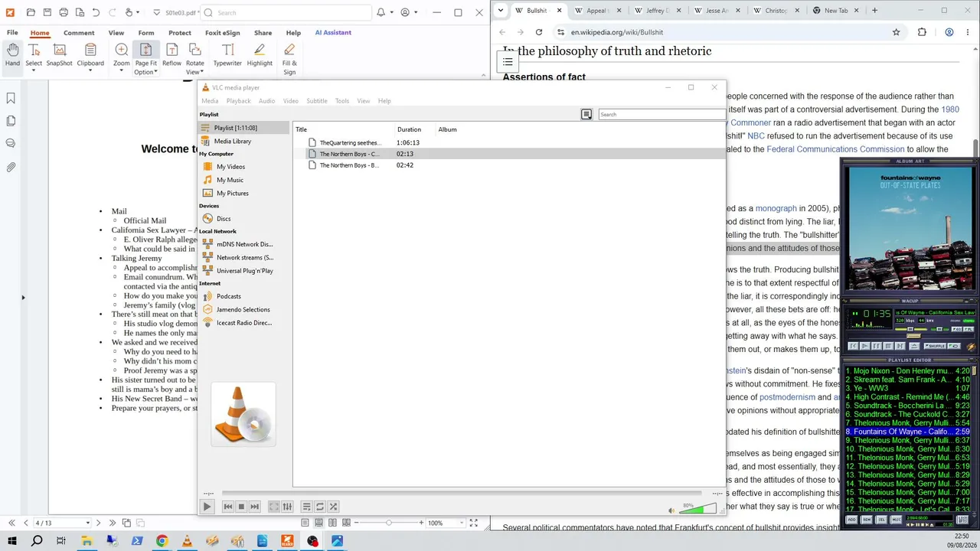Toggle Foxit full screen view in status bar
980x551 pixels.
coord(474,523)
